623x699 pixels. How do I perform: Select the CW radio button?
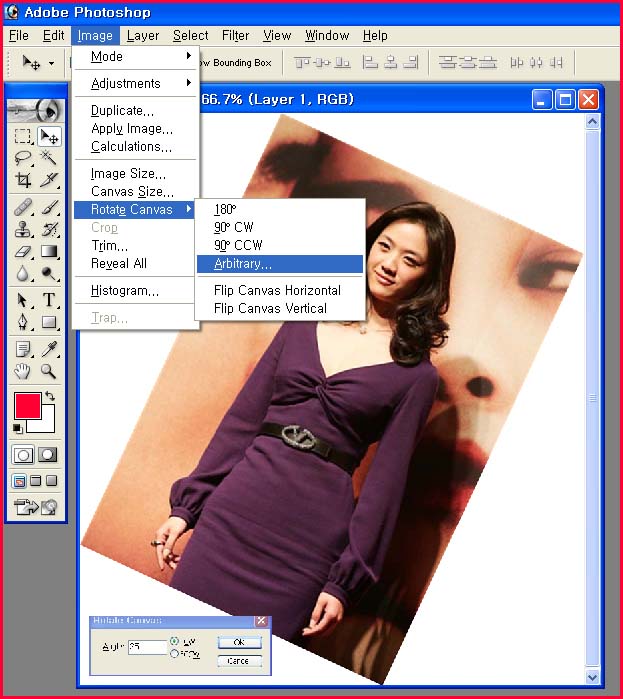pos(175,641)
